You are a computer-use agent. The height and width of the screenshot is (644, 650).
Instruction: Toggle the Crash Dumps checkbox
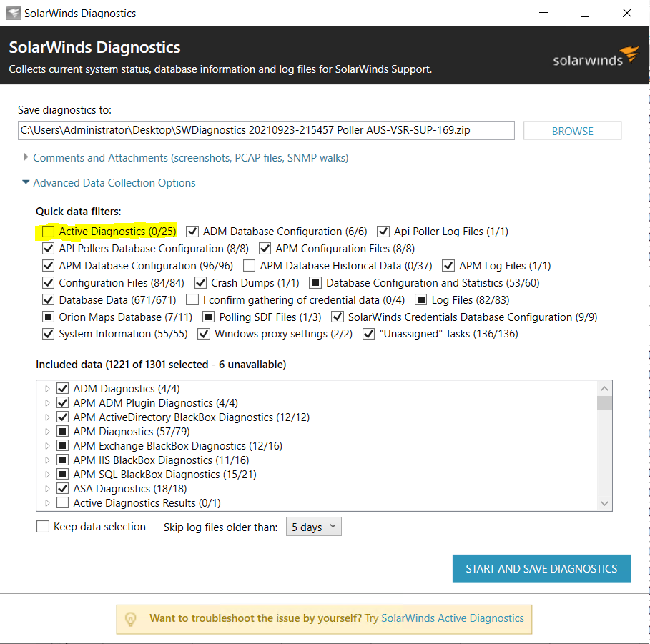(x=200, y=282)
